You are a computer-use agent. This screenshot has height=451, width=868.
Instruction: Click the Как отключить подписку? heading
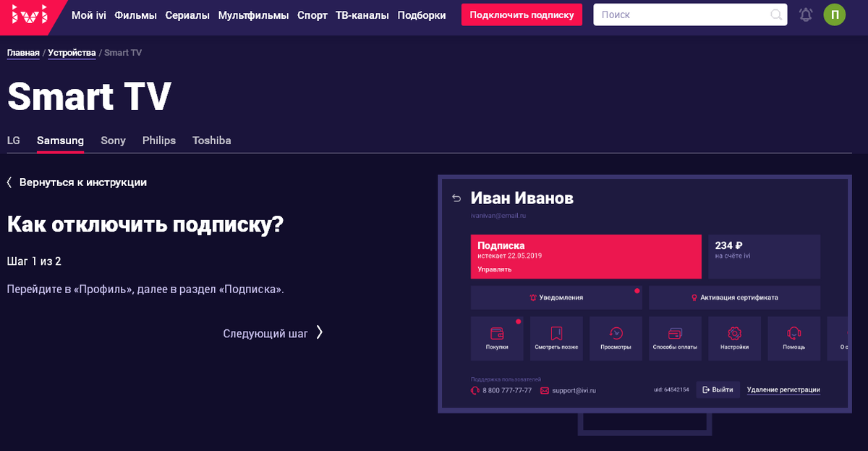pos(145,224)
